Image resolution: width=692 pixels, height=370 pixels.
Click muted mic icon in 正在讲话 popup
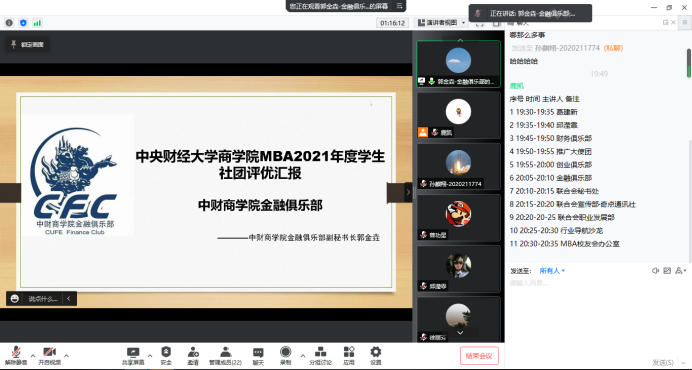pyautogui.click(x=478, y=13)
